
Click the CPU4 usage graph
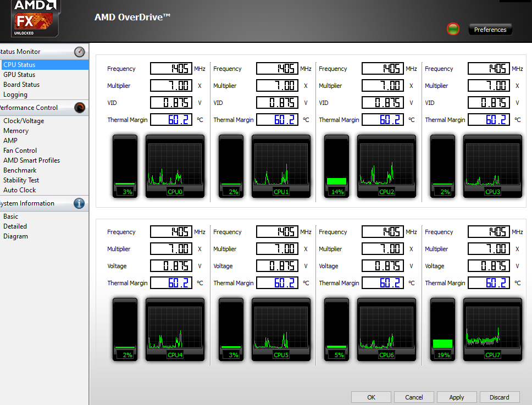click(x=175, y=329)
